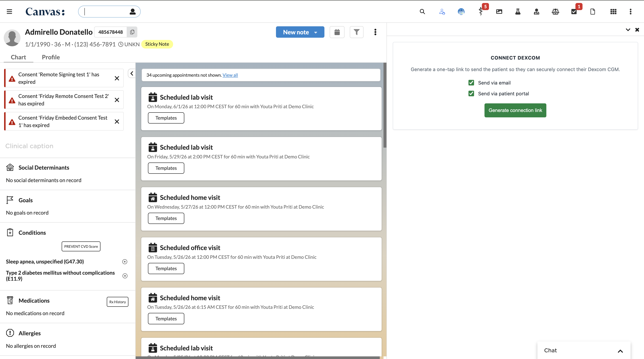Open Templates for office visit on 5/26/26
Viewport: 644px width, 359px height.
[x=166, y=268]
